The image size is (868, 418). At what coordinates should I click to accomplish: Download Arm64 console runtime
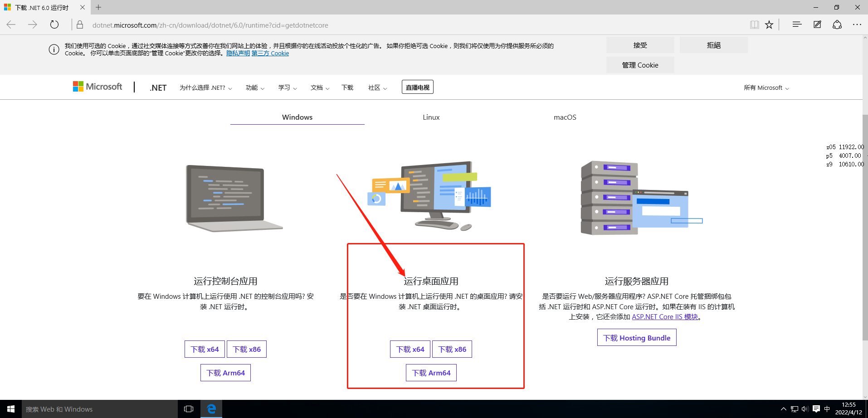pos(225,373)
